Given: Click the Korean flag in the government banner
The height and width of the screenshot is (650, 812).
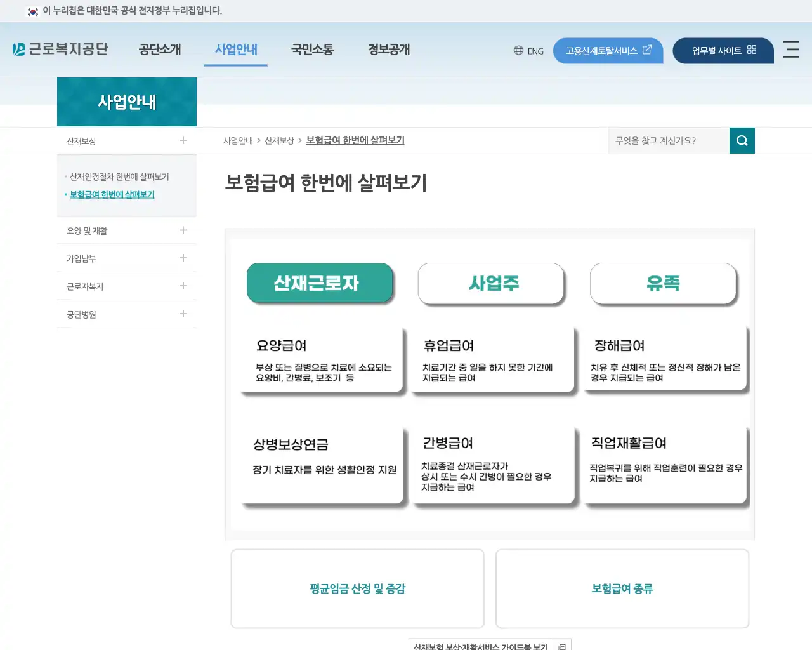Looking at the screenshot, I should point(32,11).
